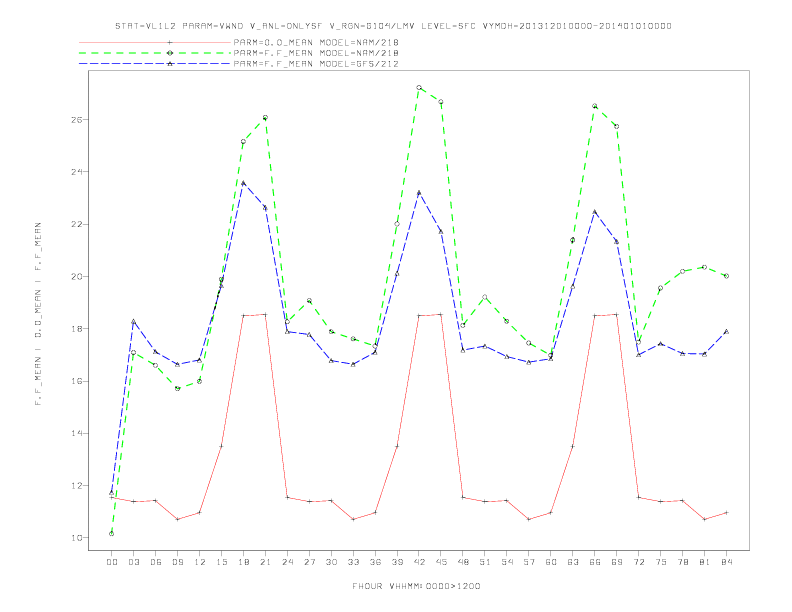Click x-axis tick label 51
This screenshot has width=792, height=612.
pyautogui.click(x=485, y=562)
